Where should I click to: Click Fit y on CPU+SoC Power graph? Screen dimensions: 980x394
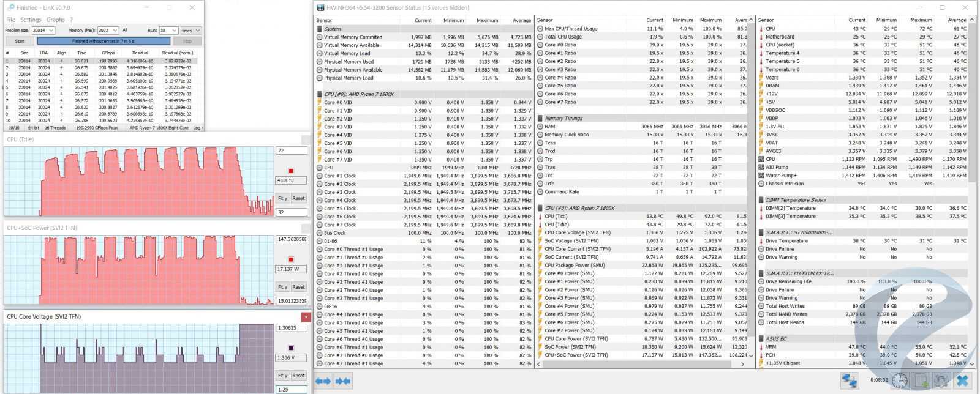[282, 287]
